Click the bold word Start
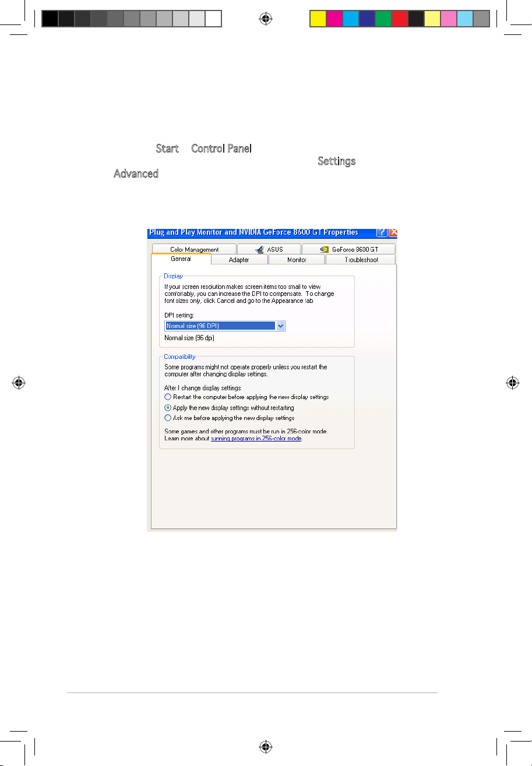Image resolution: width=532 pixels, height=766 pixels. point(167,149)
